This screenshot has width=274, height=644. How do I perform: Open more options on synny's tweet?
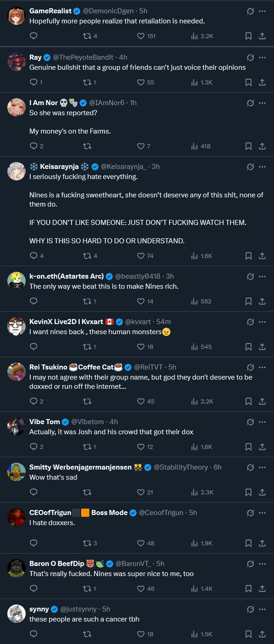[x=262, y=609]
